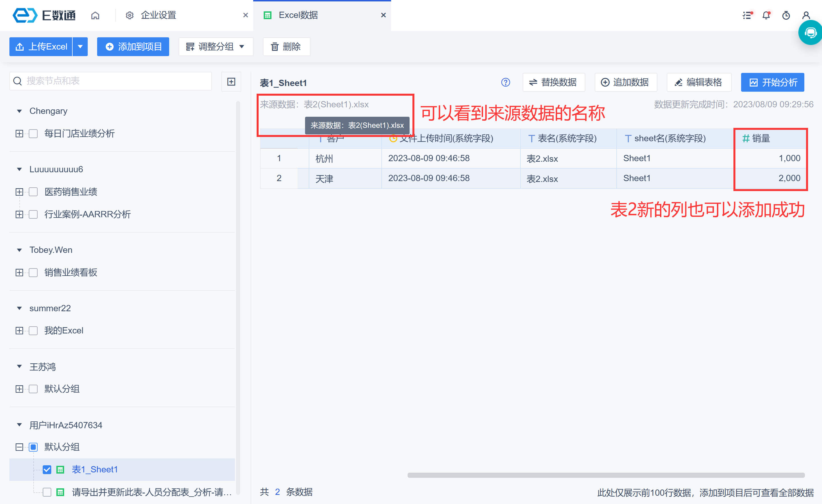Click the blue help question mark icon
822x504 pixels.
(505, 82)
